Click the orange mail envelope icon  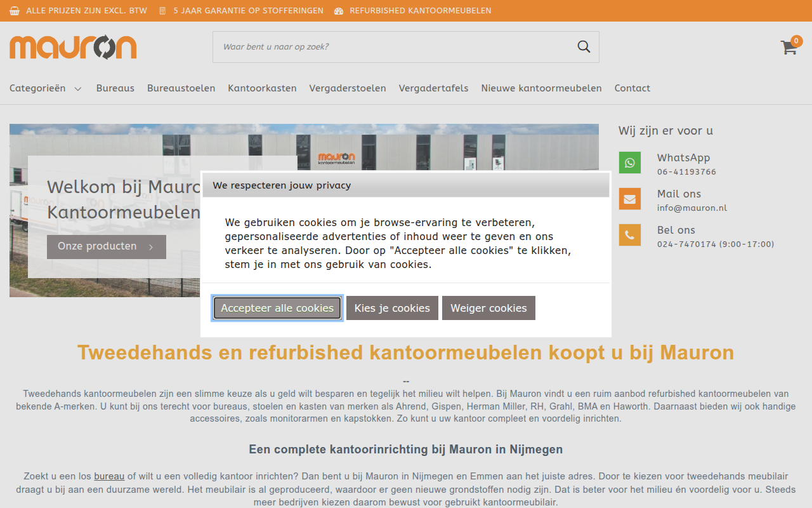pyautogui.click(x=630, y=199)
